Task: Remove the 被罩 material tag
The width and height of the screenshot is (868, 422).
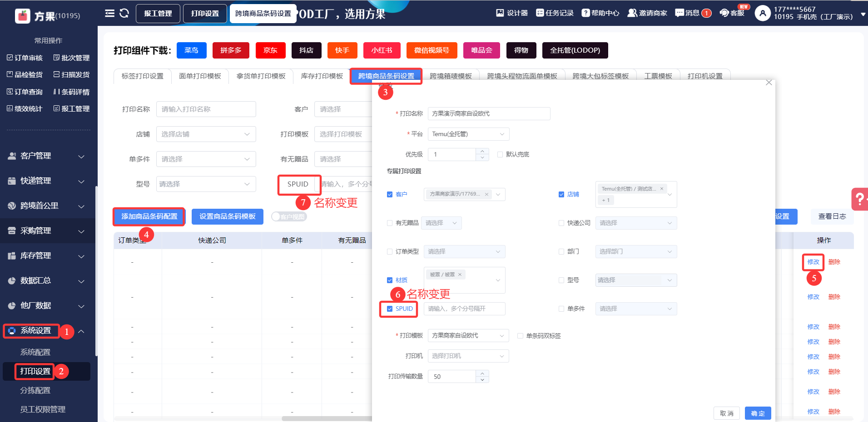Action: tap(460, 275)
